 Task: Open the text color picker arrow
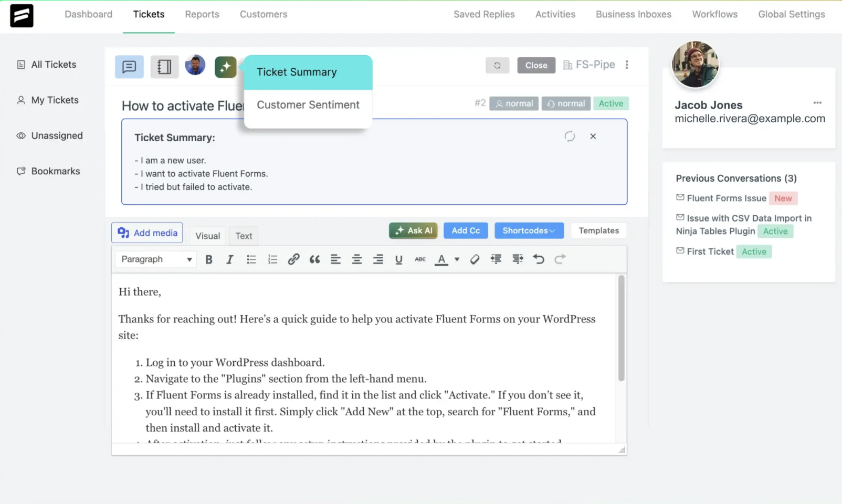pyautogui.click(x=457, y=259)
